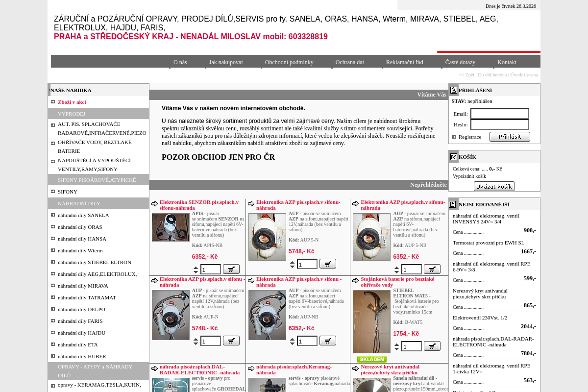Focus the Email input field
Viewport: 588px width, 392px height.
coord(500,114)
